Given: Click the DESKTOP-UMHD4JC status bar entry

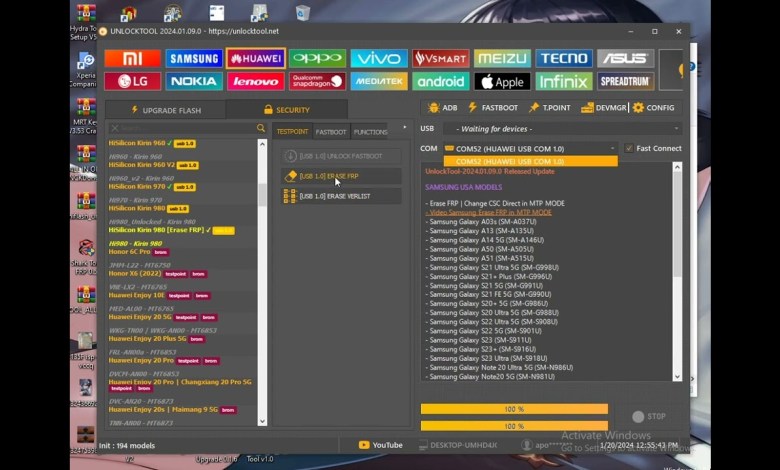Looking at the screenshot, I should (458, 445).
